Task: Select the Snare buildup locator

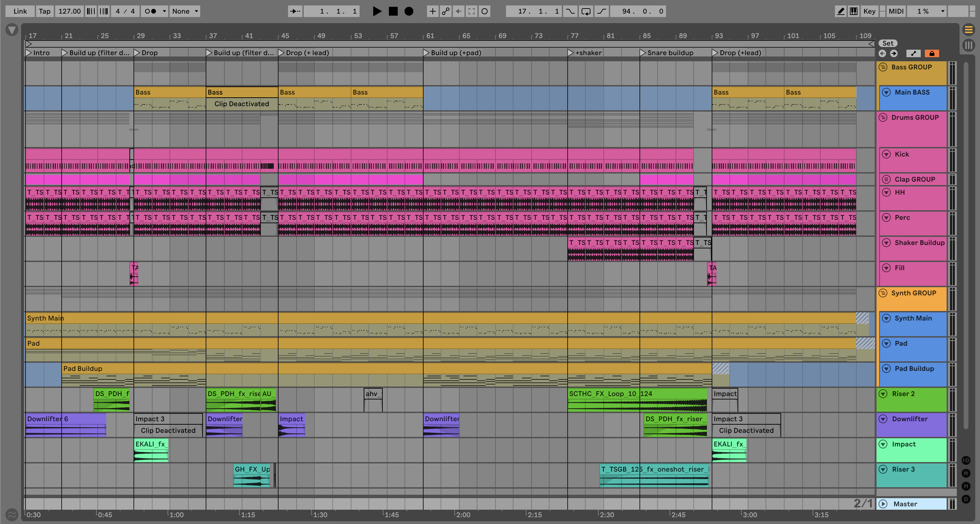Action: point(643,53)
